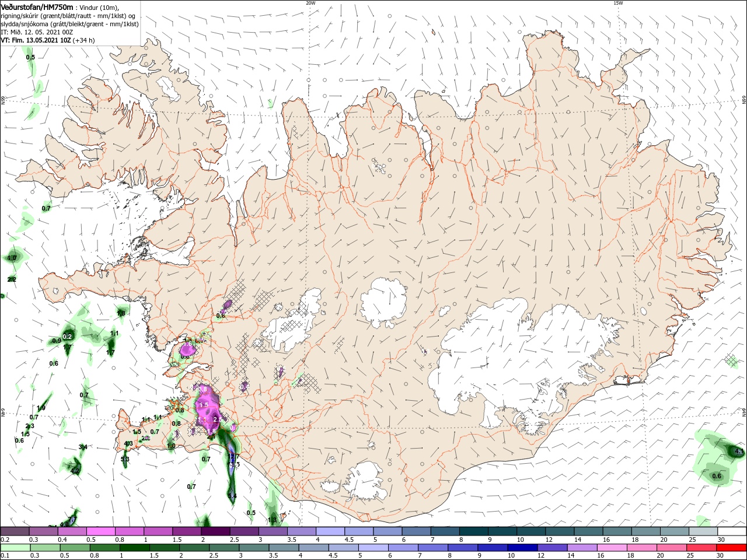
Task: Select the darkest green 1 swatch, bottom legend row
Action: [135, 548]
